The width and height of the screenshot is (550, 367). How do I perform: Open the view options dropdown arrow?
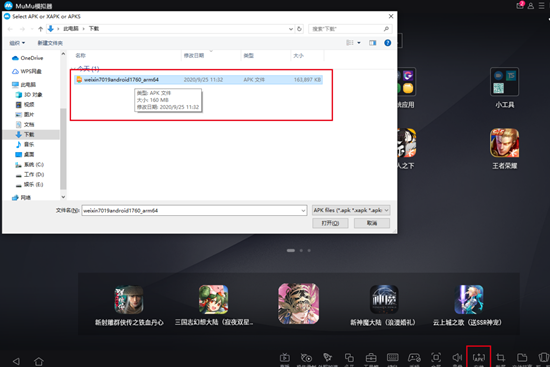point(359,43)
